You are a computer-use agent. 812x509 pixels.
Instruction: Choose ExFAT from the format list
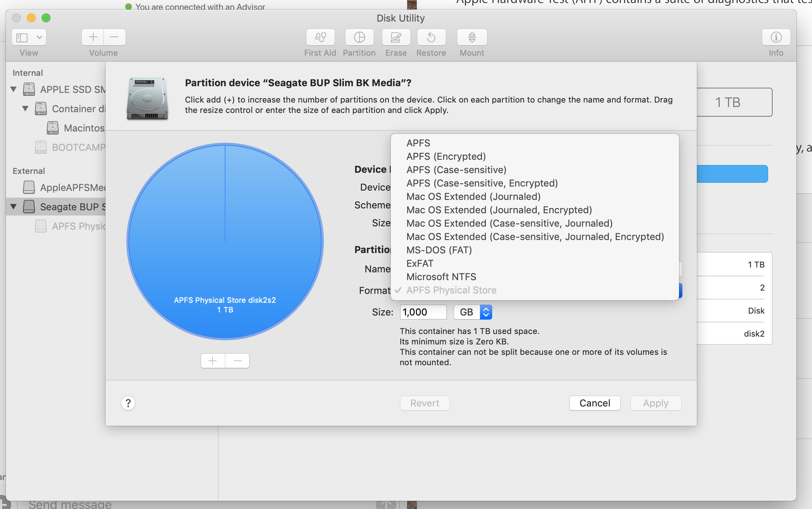[420, 263]
